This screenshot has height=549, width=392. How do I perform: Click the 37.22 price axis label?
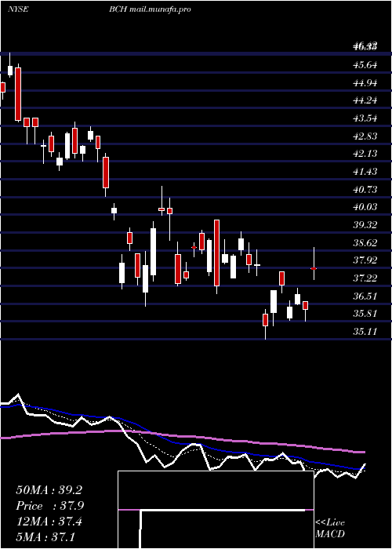click(x=365, y=278)
